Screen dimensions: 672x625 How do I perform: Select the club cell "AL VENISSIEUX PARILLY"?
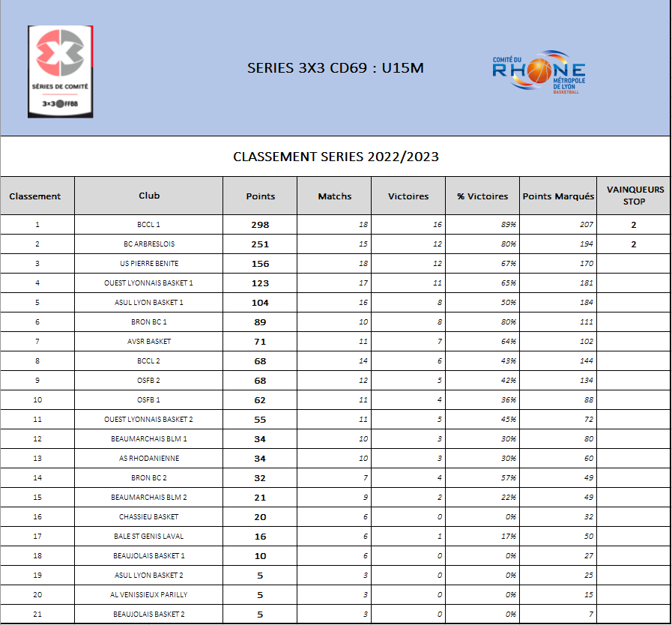pyautogui.click(x=149, y=595)
